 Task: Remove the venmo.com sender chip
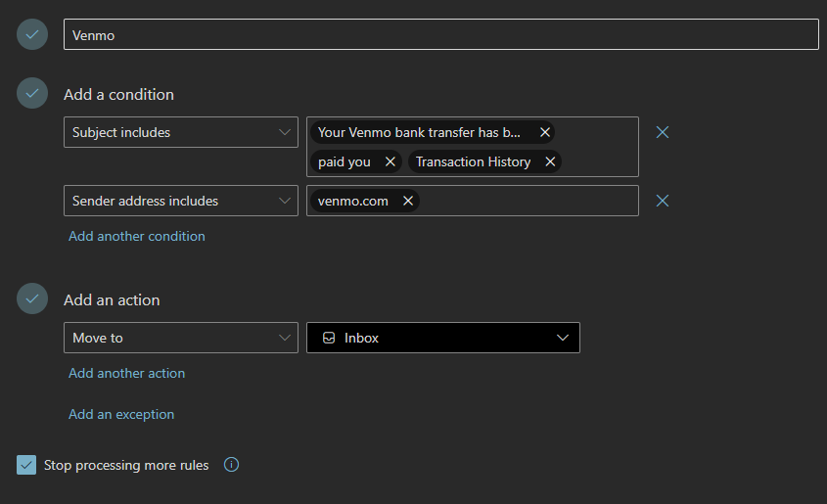coord(408,201)
